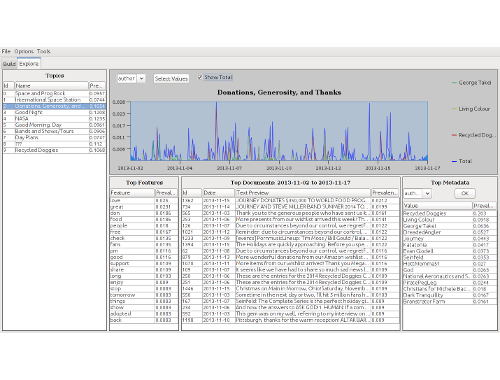500x380 pixels.
Task: Open the JOURNEY DONATES document row
Action: [290, 201]
